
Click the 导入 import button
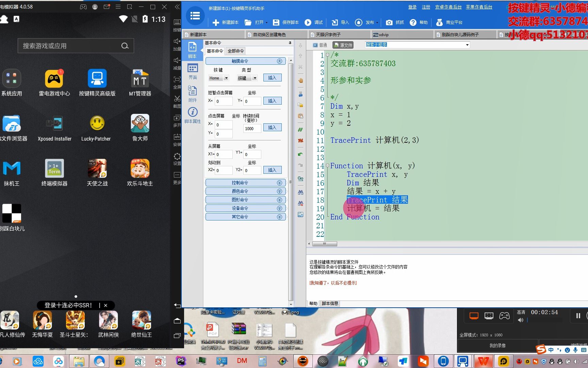[x=340, y=22]
